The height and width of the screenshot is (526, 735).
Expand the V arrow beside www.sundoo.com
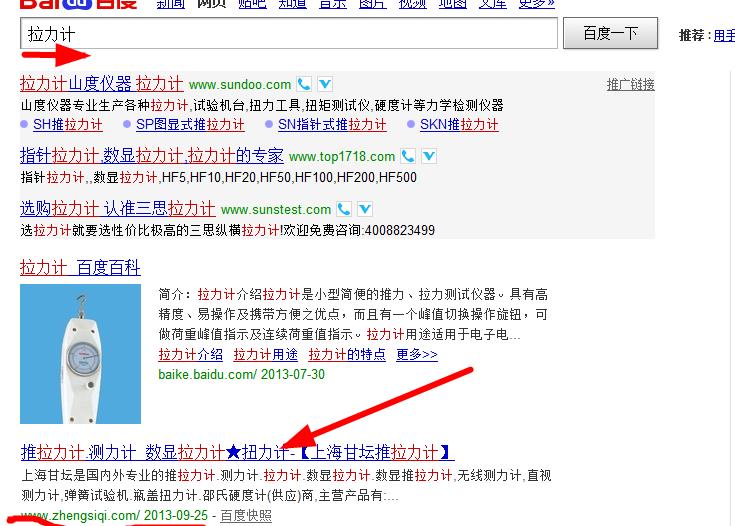[325, 84]
